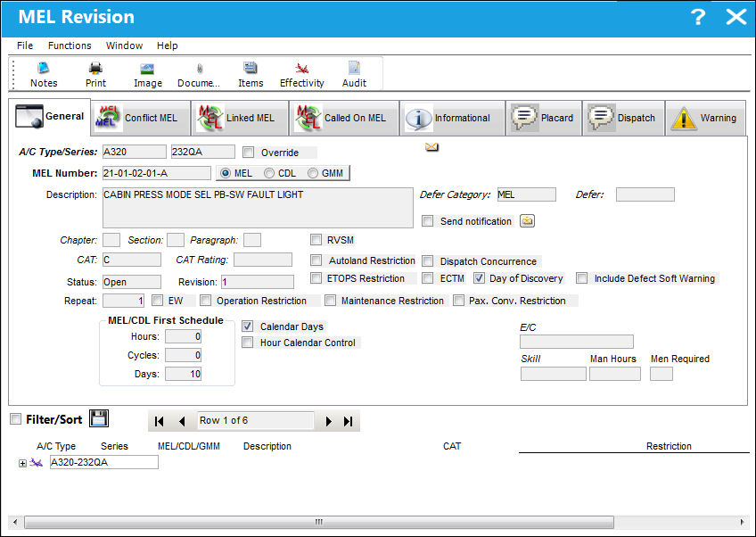Click the MEL/CDL/GMM column header

(189, 446)
